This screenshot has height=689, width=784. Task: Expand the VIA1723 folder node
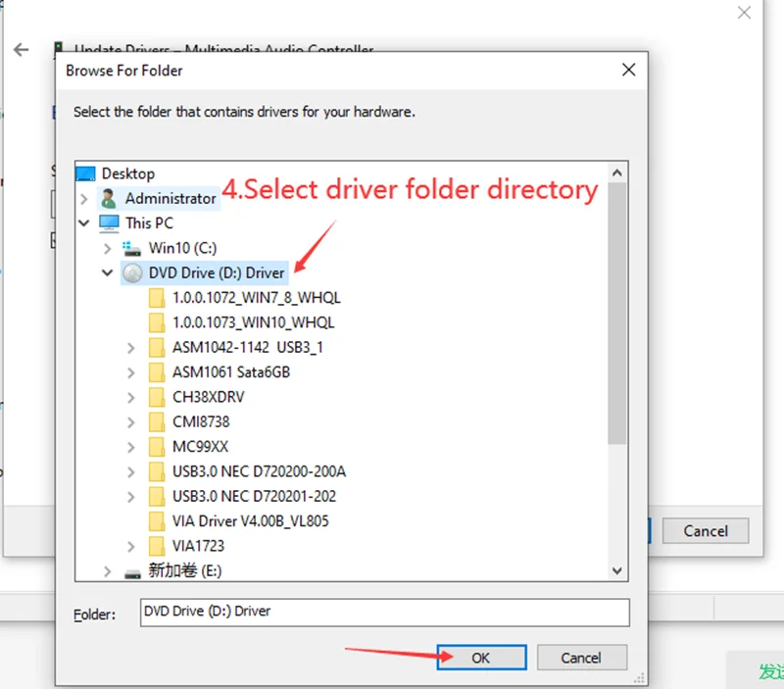[131, 545]
